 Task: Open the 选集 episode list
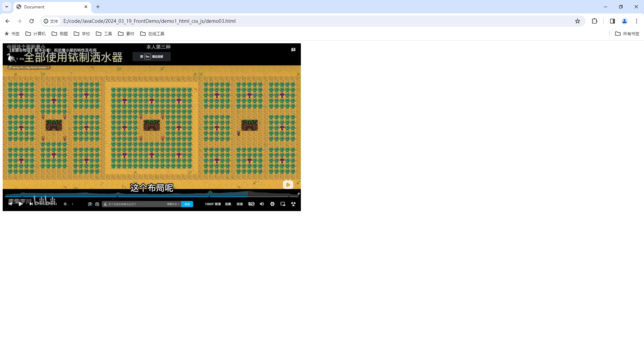[x=228, y=204]
